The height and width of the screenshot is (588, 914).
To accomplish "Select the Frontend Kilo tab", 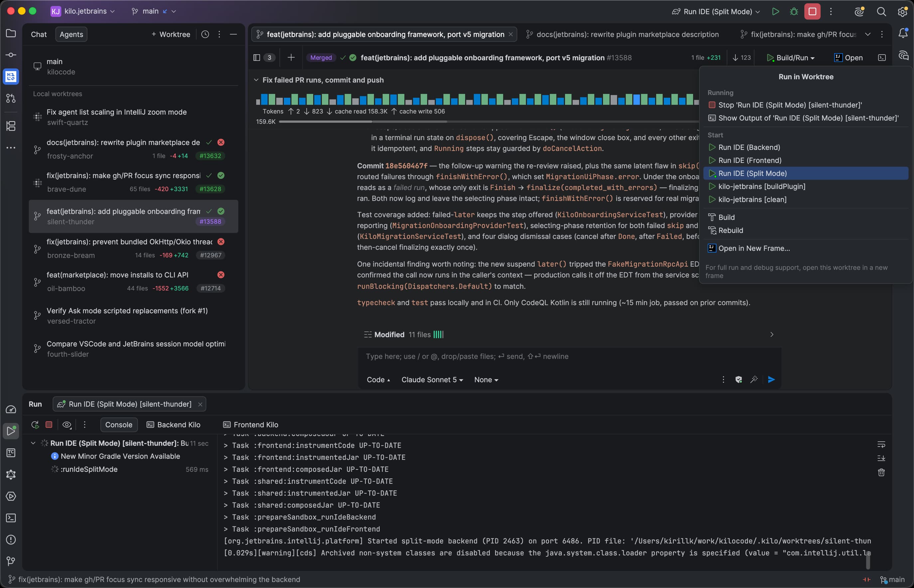I will (x=250, y=425).
